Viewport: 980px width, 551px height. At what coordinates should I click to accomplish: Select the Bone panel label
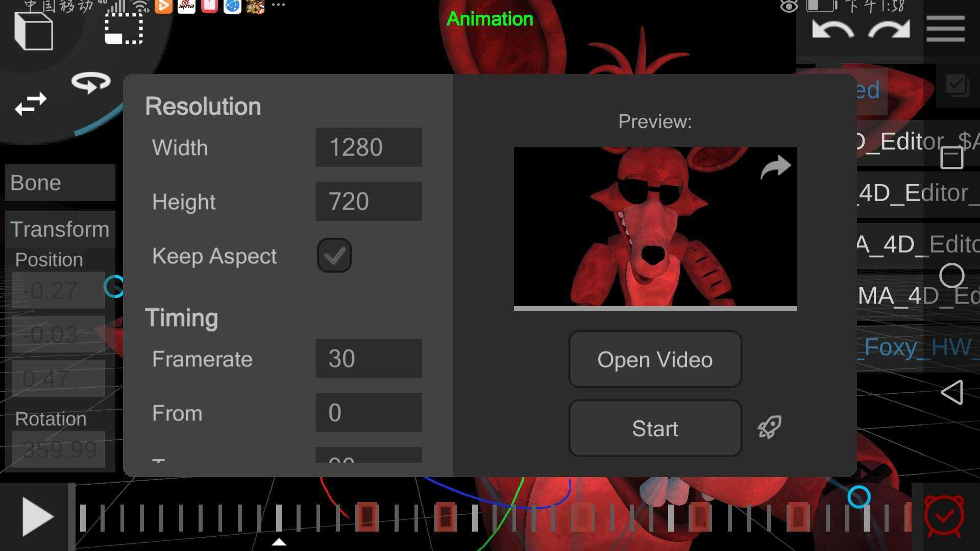(60, 183)
